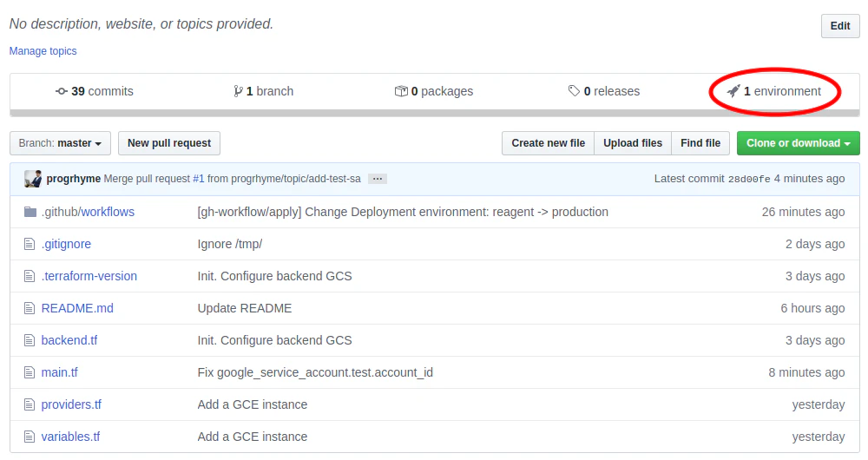This screenshot has width=868, height=460.
Task: Click the providers.tf file icon
Action: pos(30,404)
